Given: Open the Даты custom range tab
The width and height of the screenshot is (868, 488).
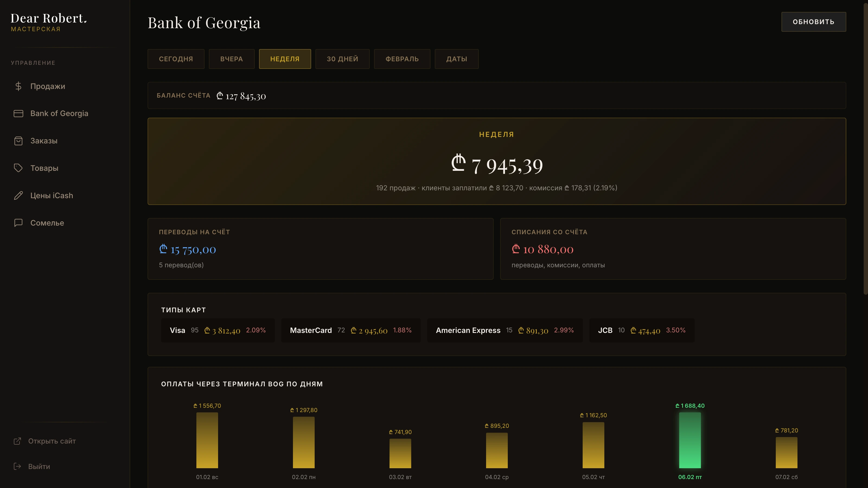Looking at the screenshot, I should (457, 59).
